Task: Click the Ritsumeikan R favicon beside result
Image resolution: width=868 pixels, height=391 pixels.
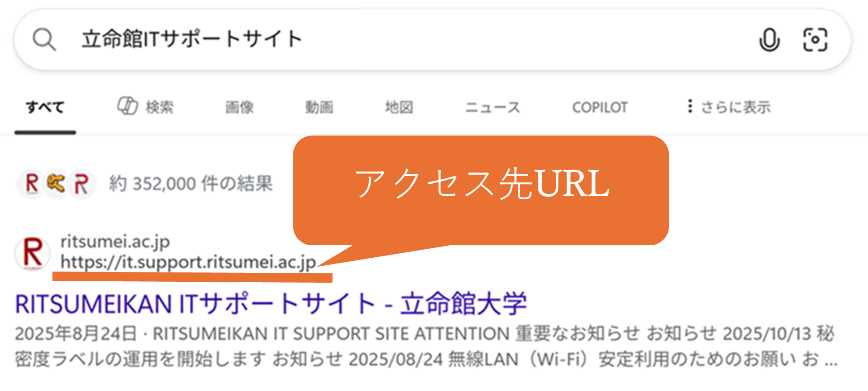Action: (33, 253)
